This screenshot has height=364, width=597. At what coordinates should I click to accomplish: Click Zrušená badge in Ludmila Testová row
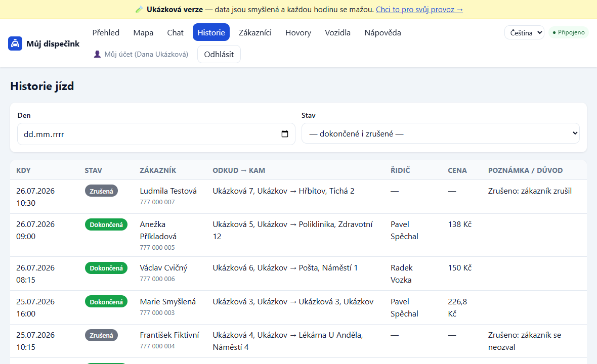101,191
